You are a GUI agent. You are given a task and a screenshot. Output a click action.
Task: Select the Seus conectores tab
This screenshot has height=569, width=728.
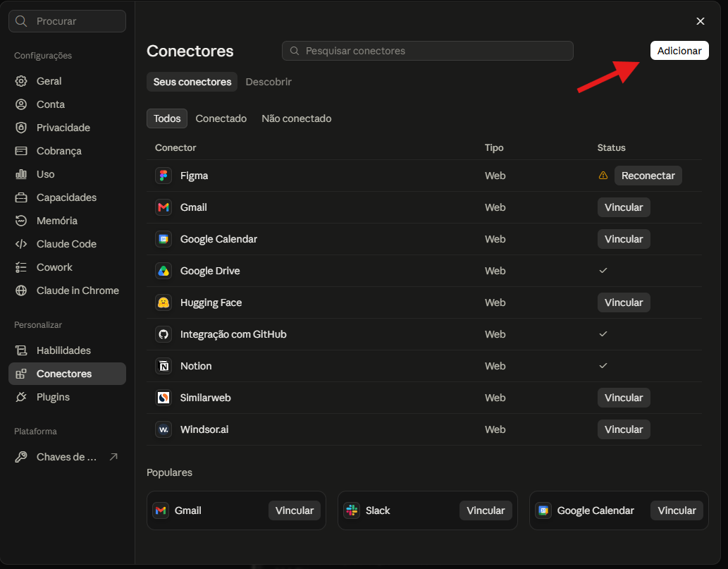pyautogui.click(x=192, y=82)
